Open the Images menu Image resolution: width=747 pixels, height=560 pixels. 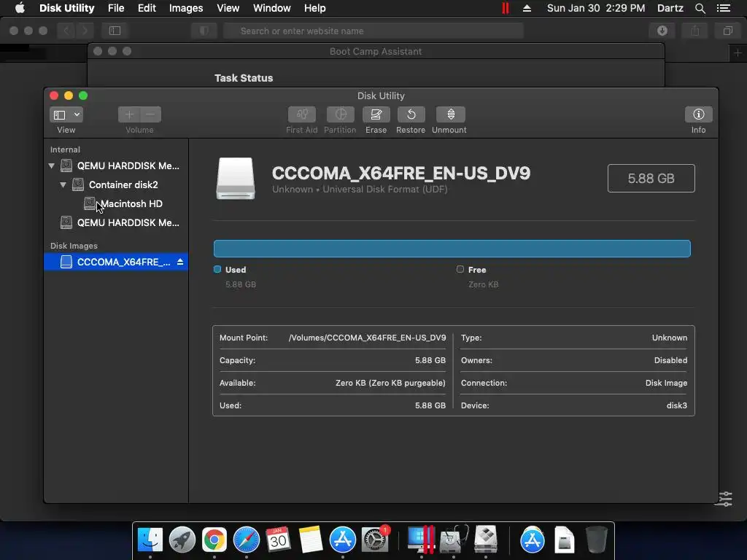coord(186,8)
